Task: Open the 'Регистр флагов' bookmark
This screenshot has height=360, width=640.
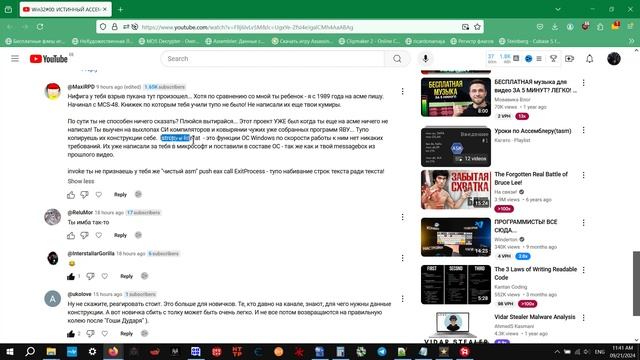Action: (x=472, y=41)
